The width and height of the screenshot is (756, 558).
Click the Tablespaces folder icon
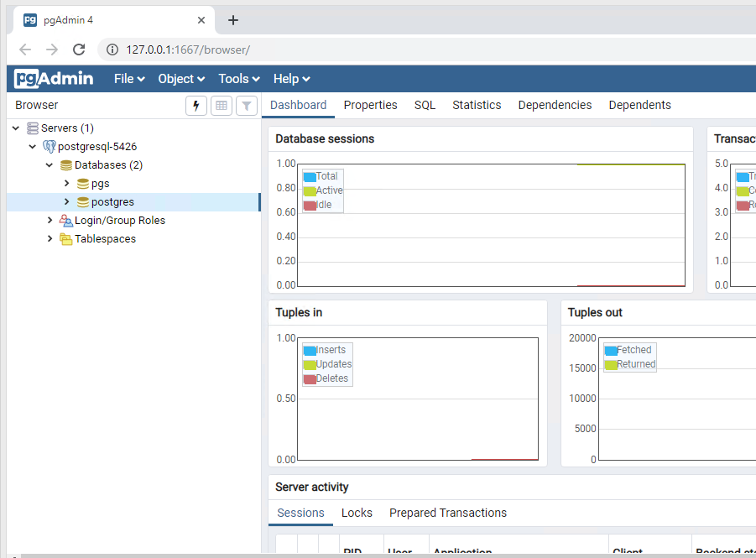pyautogui.click(x=66, y=239)
